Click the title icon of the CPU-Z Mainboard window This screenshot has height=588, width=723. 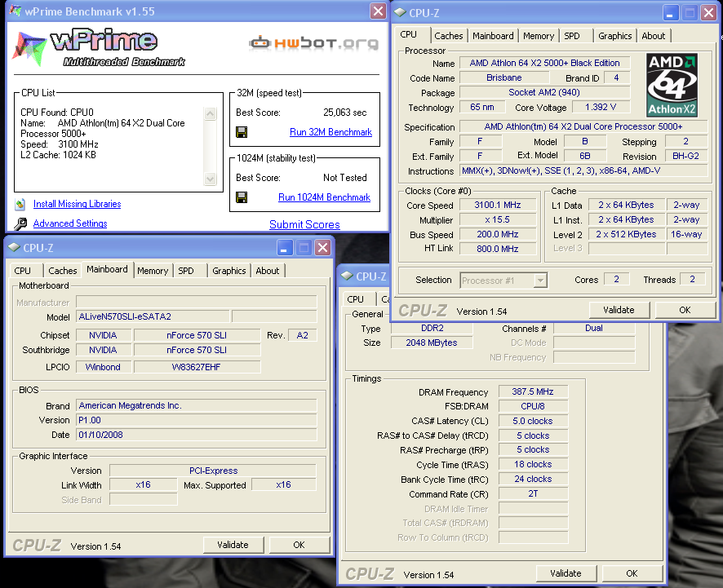[15, 247]
